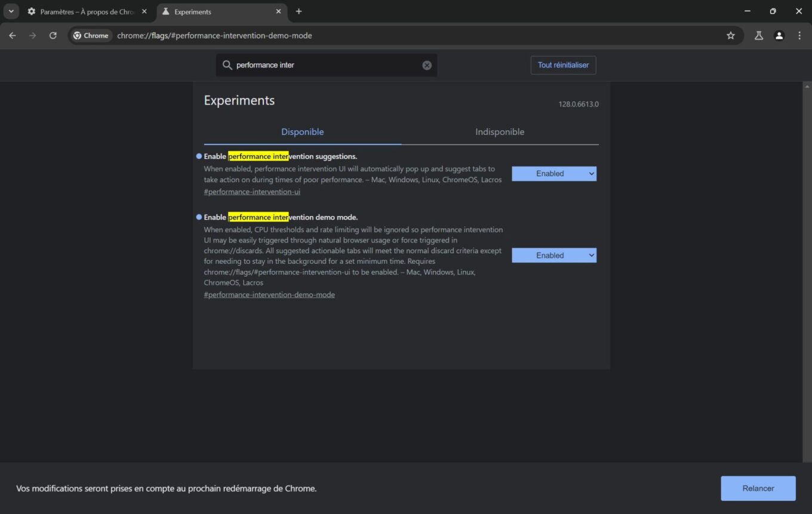Screen dimensions: 812x514
Task: Minimize the Chrome window
Action: 747,11
